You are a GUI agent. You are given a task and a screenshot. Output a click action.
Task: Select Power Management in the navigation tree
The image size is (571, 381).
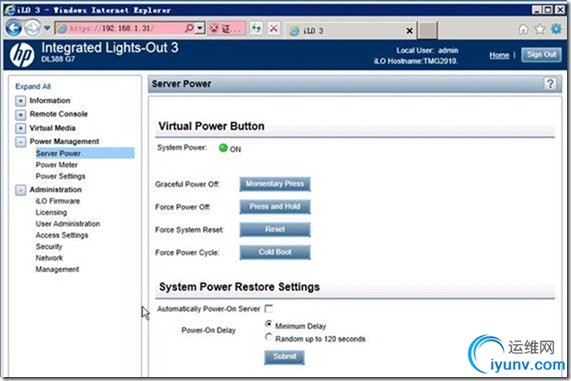pos(64,141)
